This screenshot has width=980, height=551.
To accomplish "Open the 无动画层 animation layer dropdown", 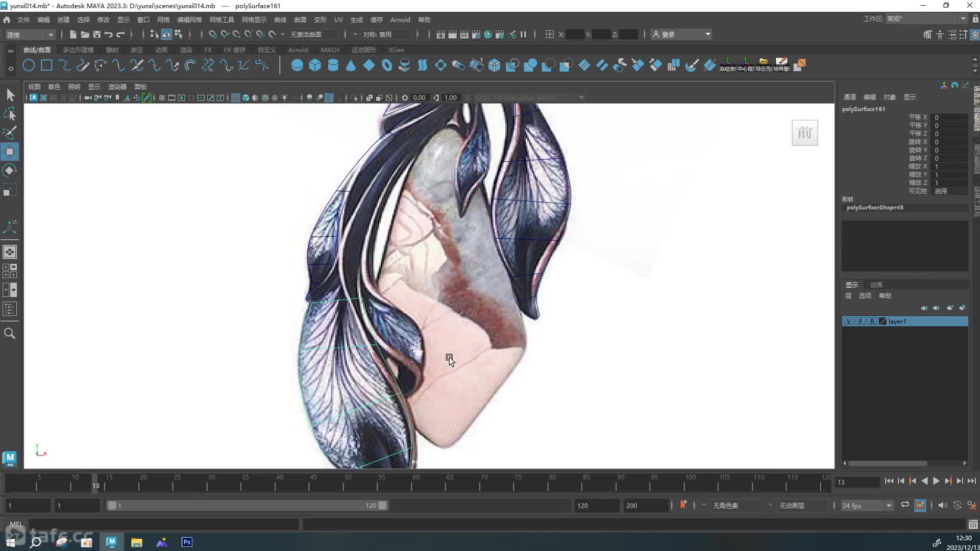I will pyautogui.click(x=803, y=506).
